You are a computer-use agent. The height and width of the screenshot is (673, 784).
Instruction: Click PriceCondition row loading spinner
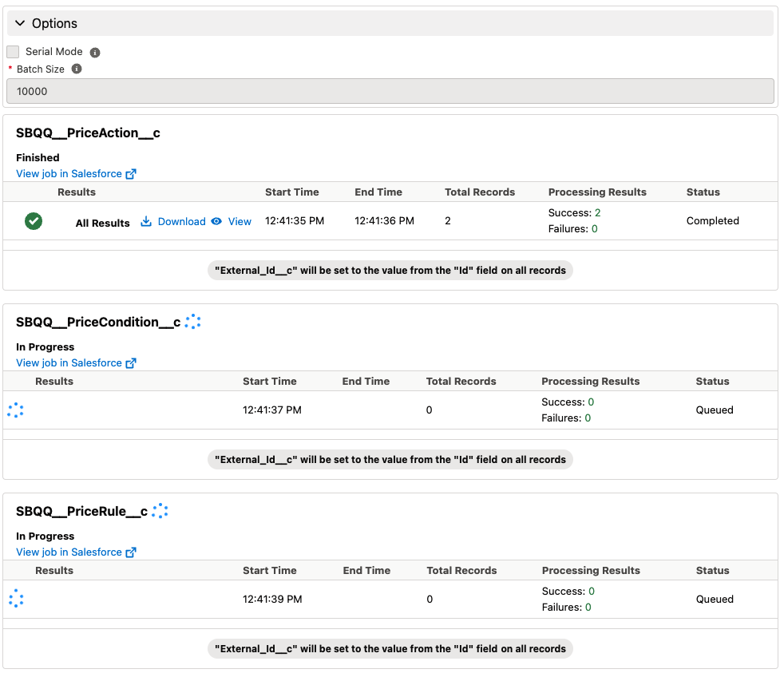pos(15,410)
